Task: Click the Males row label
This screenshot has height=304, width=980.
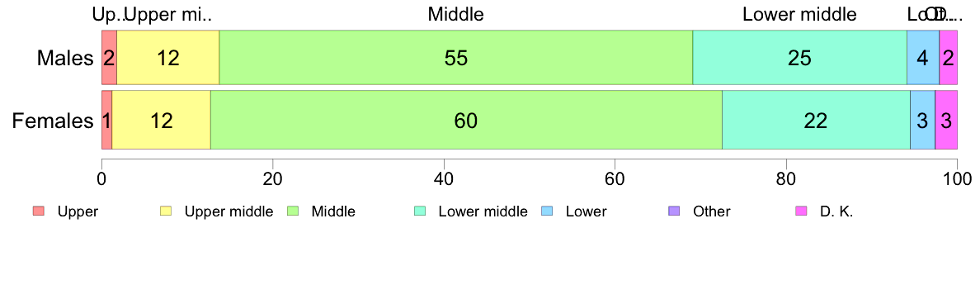Action: (x=65, y=58)
